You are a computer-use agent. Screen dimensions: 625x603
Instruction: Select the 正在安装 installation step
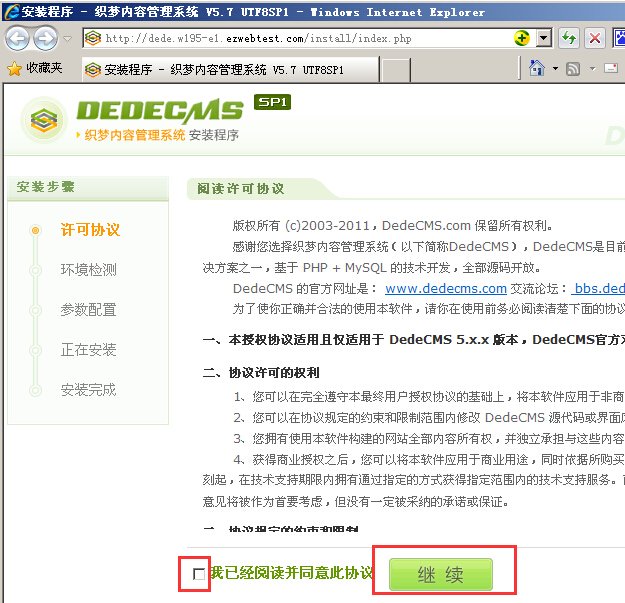click(x=88, y=350)
